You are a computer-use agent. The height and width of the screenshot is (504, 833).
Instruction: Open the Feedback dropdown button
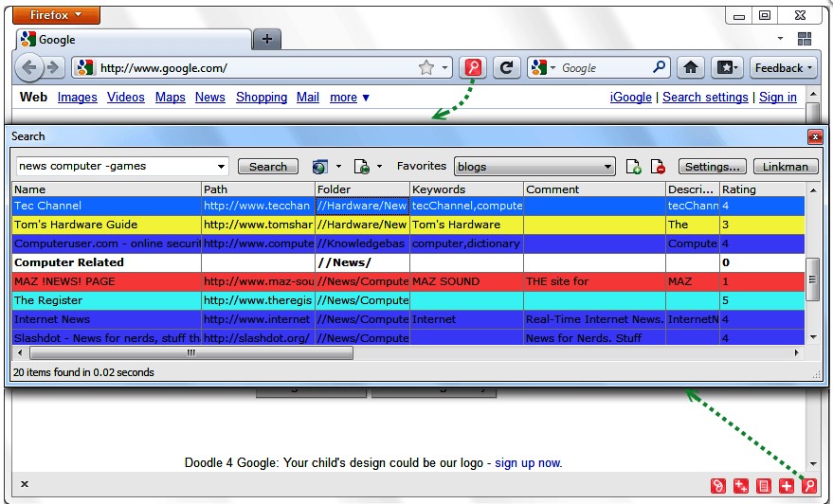coord(783,67)
